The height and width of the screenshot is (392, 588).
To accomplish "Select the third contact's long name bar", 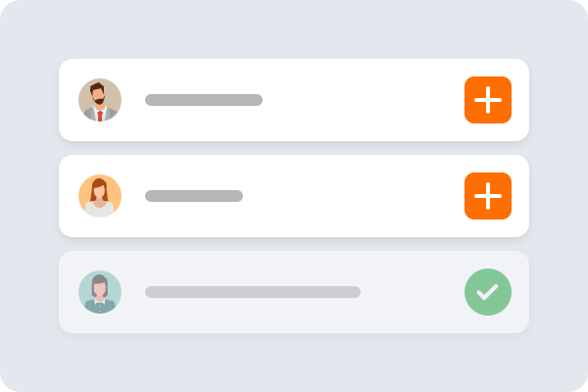I will tap(253, 292).
